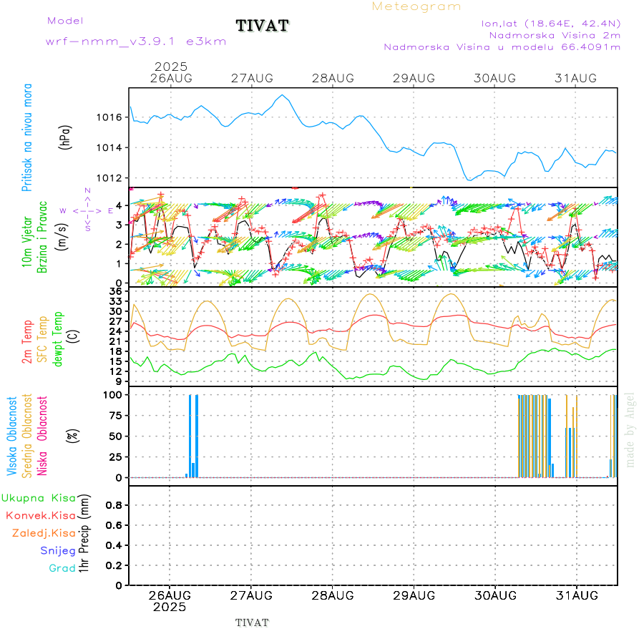644x644 pixels.
Task: Click the Niska Oblacnost legend label
Action: pyautogui.click(x=43, y=434)
